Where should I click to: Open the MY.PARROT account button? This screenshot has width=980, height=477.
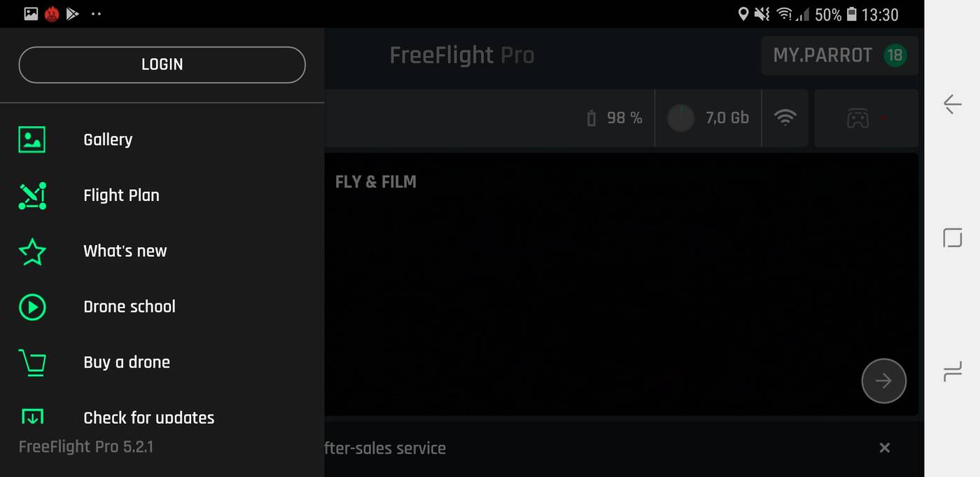[x=839, y=55]
